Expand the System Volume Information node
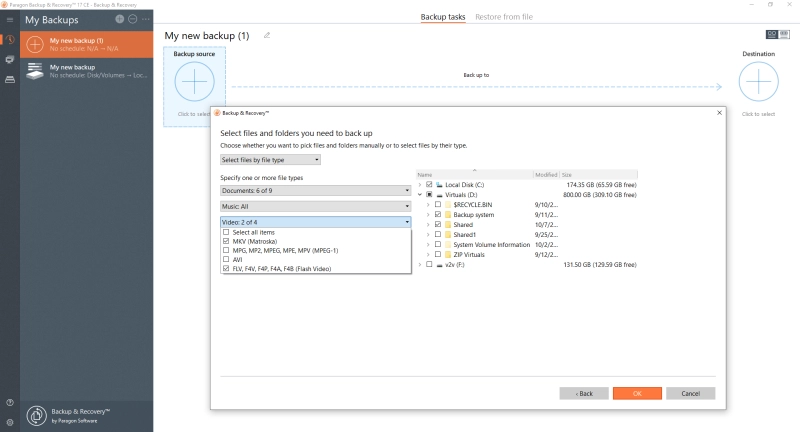800x432 pixels. tap(428, 245)
